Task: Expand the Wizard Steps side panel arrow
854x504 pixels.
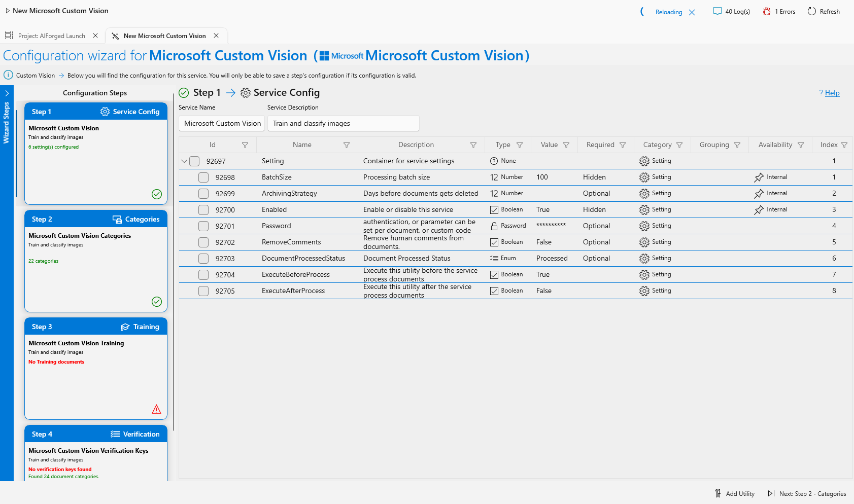Action: 7,93
